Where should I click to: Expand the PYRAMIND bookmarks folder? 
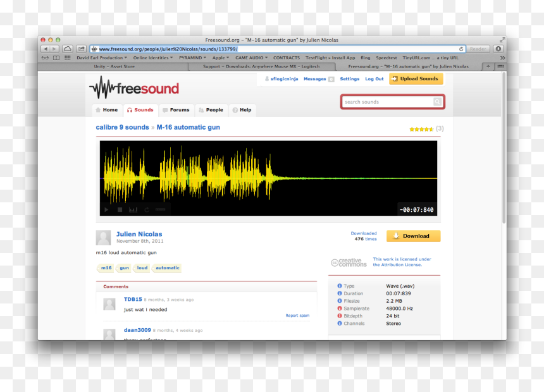[192, 58]
